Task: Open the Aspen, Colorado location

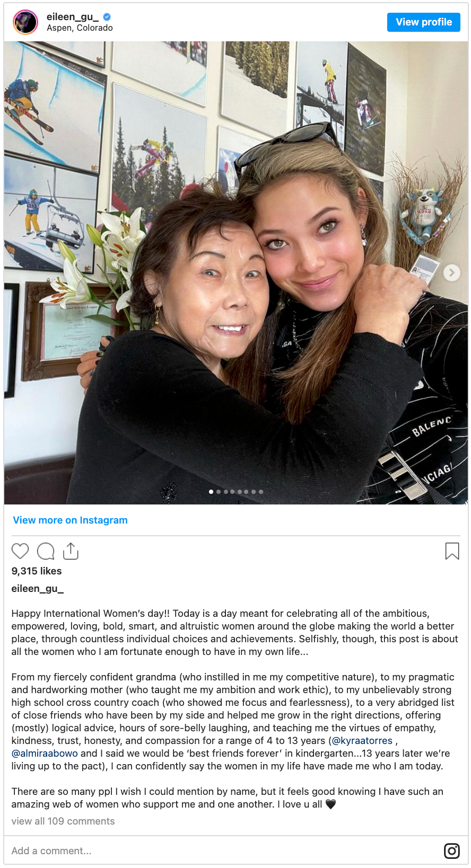Action: click(x=80, y=28)
